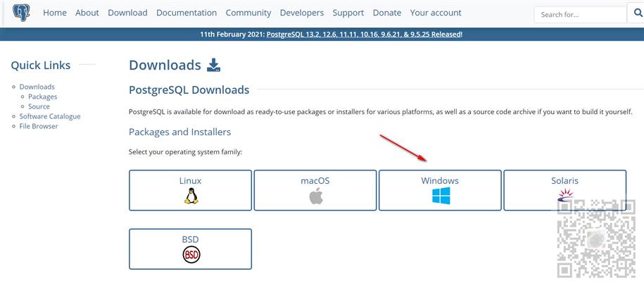Open the About menu item
Screen dimensions: 644x286
[x=87, y=13]
